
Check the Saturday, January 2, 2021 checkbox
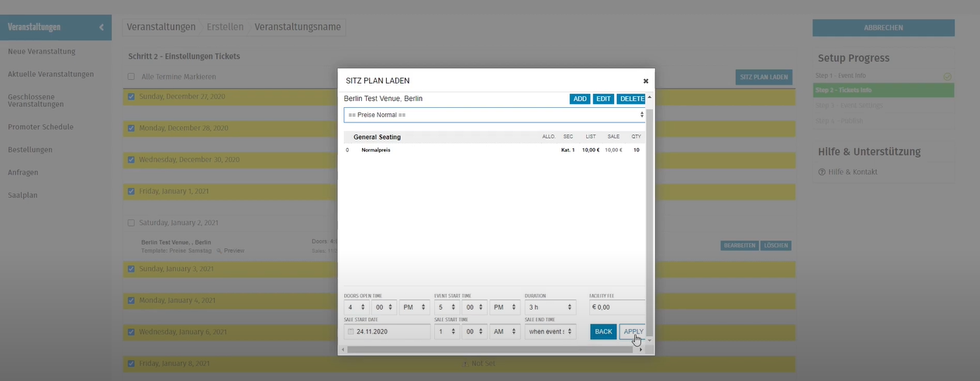coord(131,223)
